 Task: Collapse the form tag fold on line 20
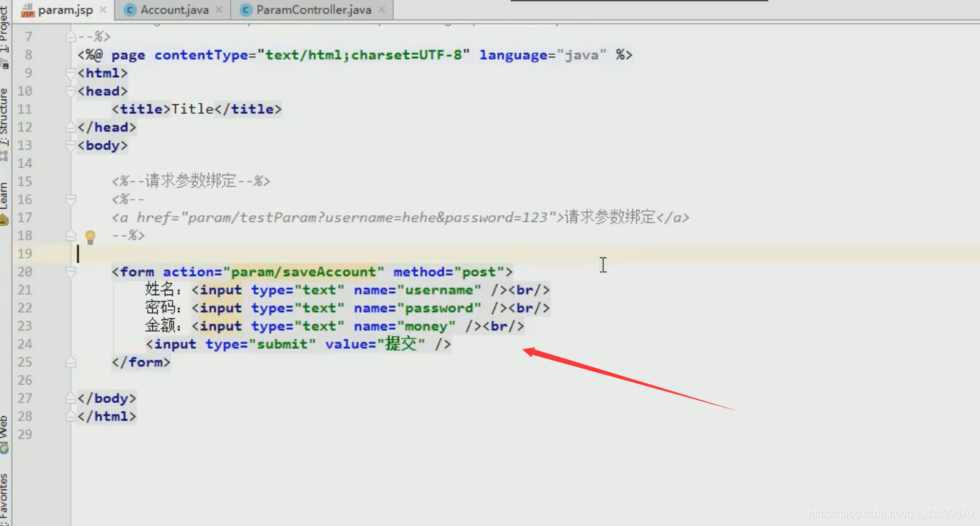point(70,271)
